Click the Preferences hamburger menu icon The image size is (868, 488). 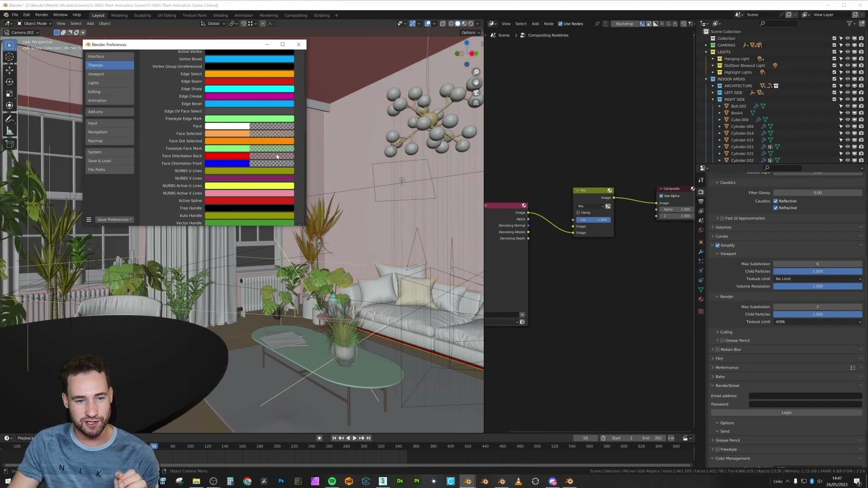click(89, 220)
